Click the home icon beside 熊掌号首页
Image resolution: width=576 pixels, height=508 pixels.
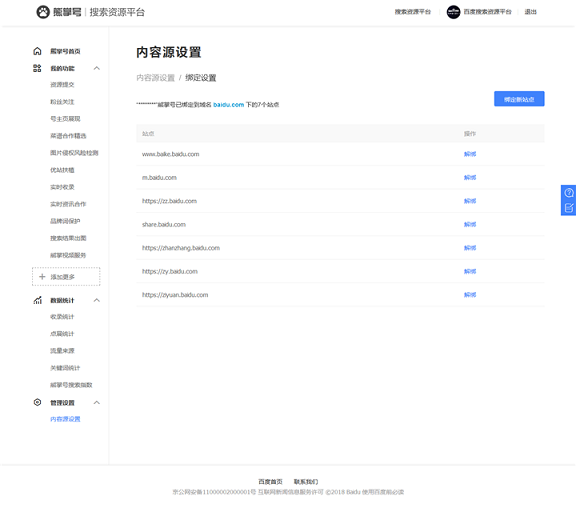[x=37, y=51]
